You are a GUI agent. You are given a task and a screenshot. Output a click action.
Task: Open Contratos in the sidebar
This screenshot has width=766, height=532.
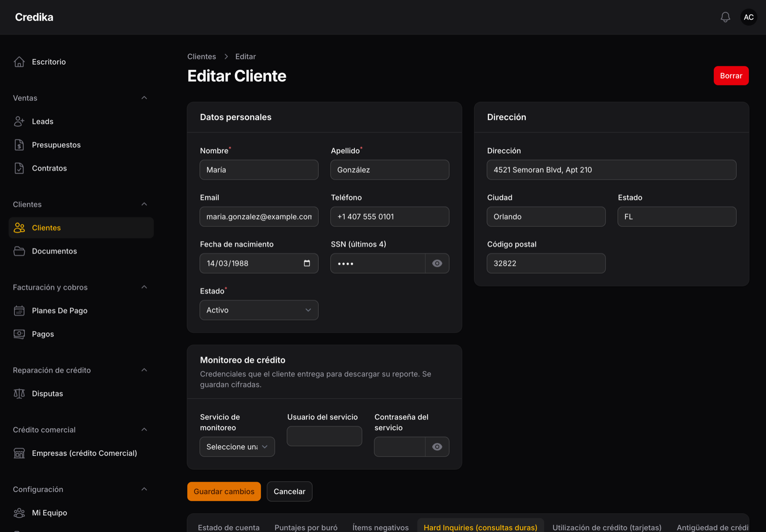[81, 169]
